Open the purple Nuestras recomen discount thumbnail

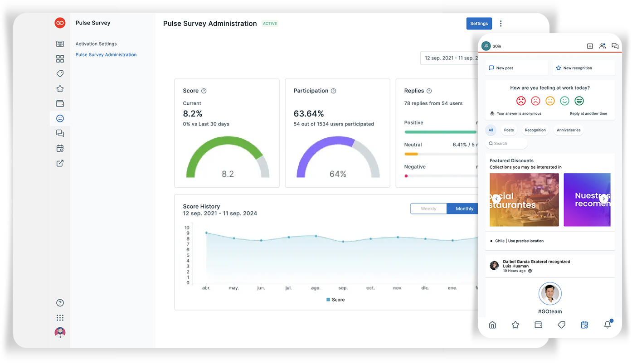587,200
